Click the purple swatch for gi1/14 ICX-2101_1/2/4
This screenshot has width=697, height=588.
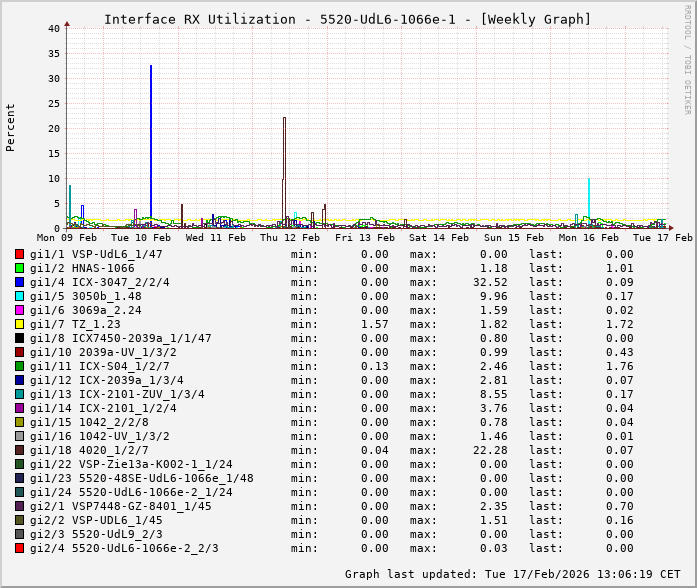coord(19,408)
